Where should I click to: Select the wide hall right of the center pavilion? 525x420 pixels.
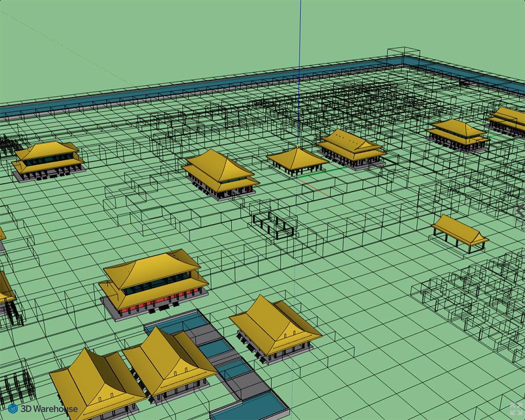point(350,148)
